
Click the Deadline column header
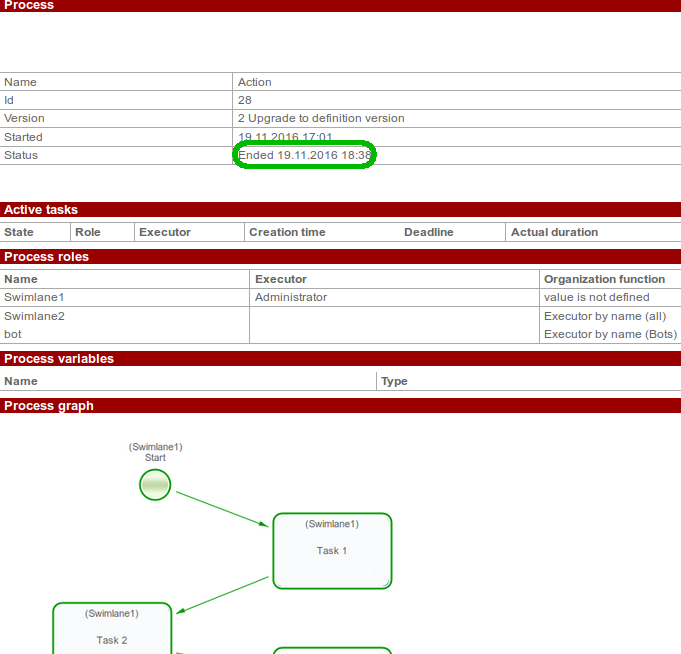[x=428, y=232]
